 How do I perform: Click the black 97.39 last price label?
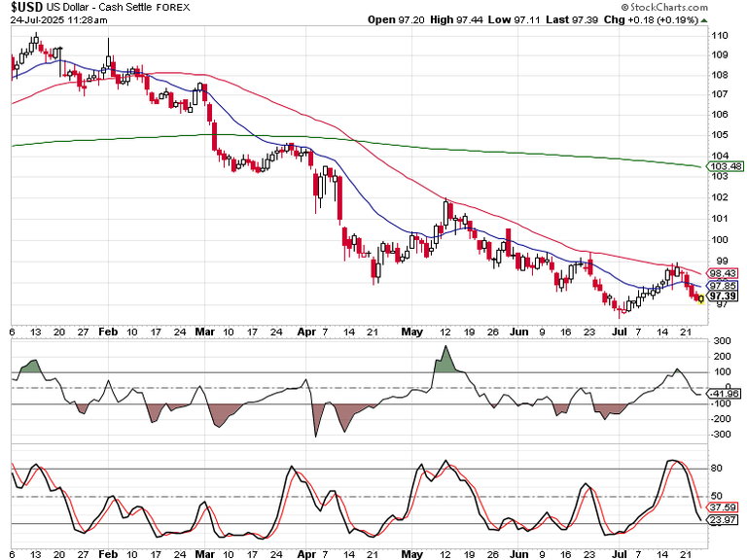coord(721,297)
